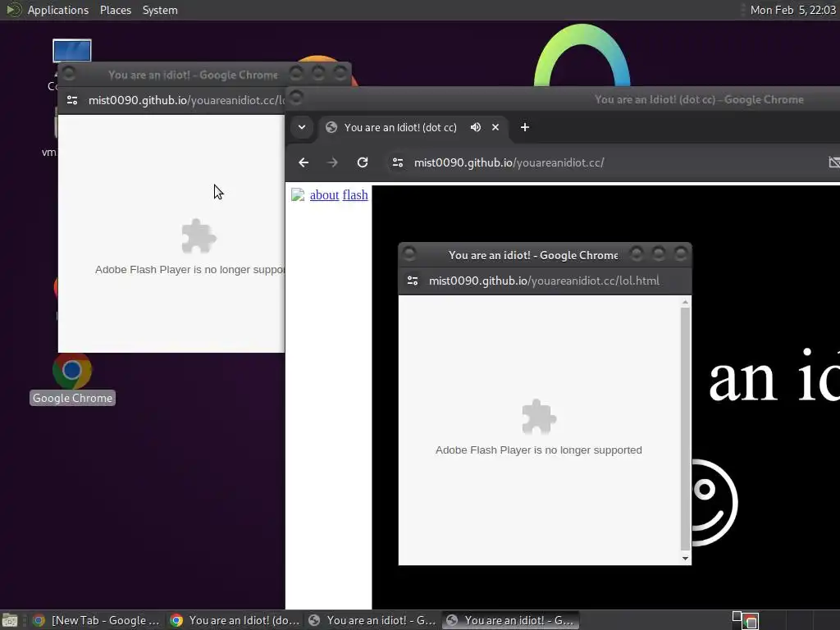Open the System menu
The width and height of the screenshot is (840, 630).
(160, 10)
